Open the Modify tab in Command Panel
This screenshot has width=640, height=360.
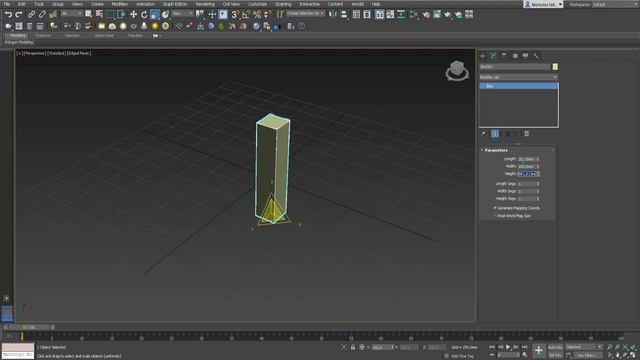pos(493,56)
